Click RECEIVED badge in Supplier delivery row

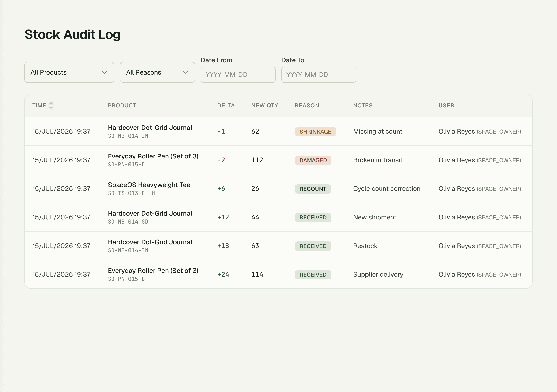(x=313, y=275)
